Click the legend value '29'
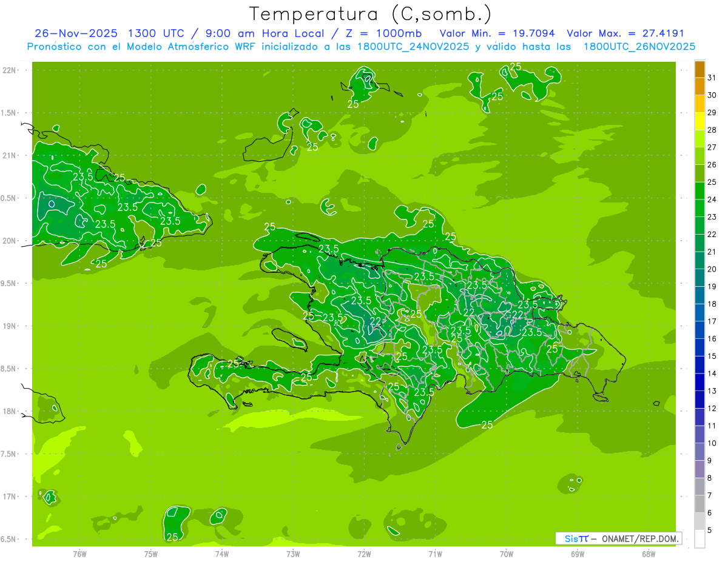The width and height of the screenshot is (728, 562). coord(712,113)
